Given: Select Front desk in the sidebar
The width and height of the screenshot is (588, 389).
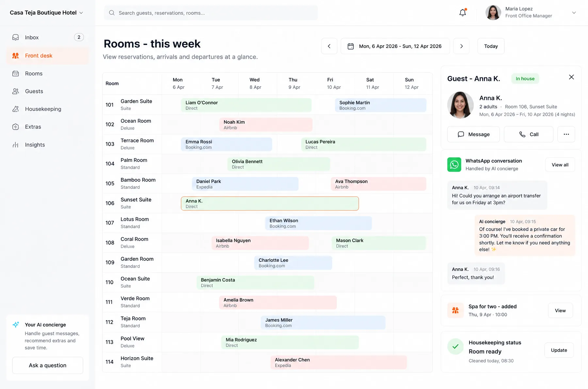Looking at the screenshot, I should coord(47,56).
